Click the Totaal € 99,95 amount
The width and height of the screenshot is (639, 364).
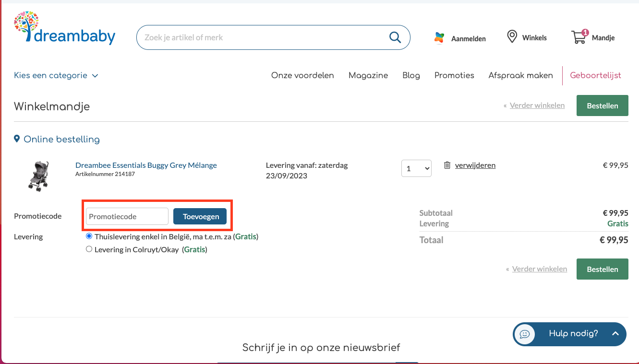pyautogui.click(x=614, y=240)
